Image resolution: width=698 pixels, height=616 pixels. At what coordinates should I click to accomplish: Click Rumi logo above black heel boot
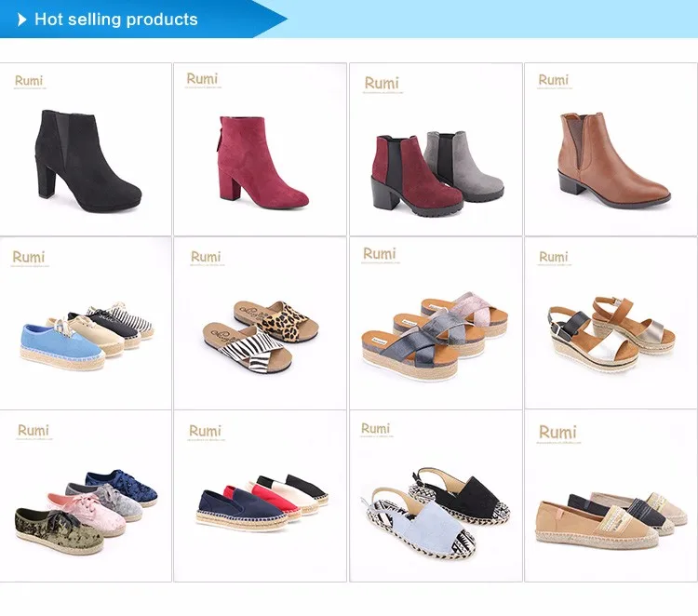point(29,82)
